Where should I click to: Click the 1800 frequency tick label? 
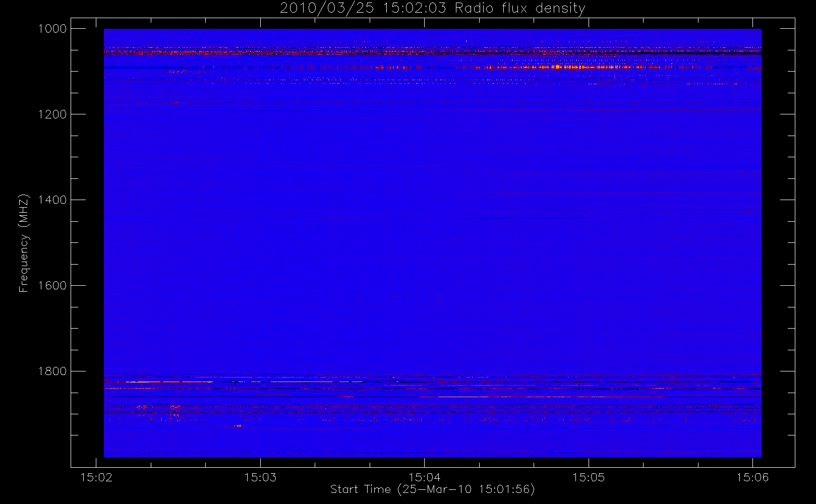pyautogui.click(x=52, y=371)
